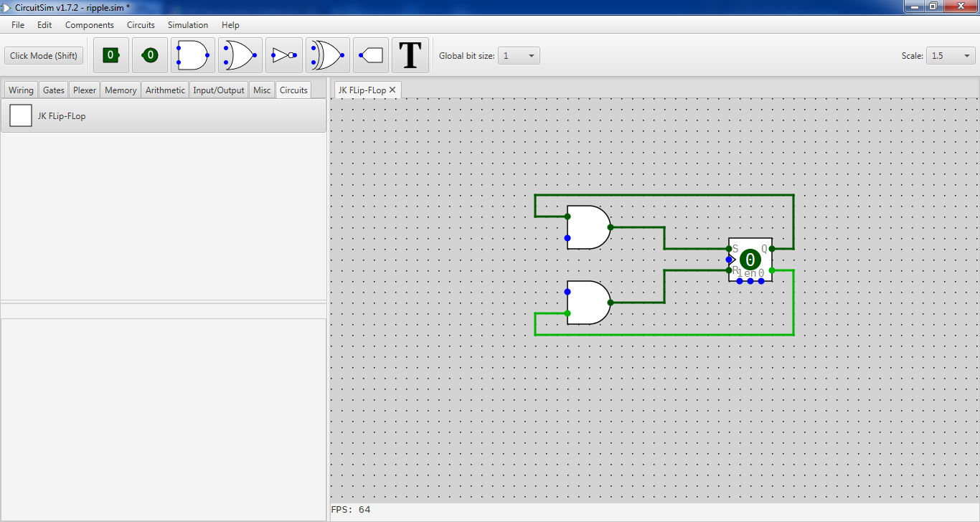Toggle Click Mode (Shift) button
This screenshot has width=980, height=522.
tap(44, 56)
